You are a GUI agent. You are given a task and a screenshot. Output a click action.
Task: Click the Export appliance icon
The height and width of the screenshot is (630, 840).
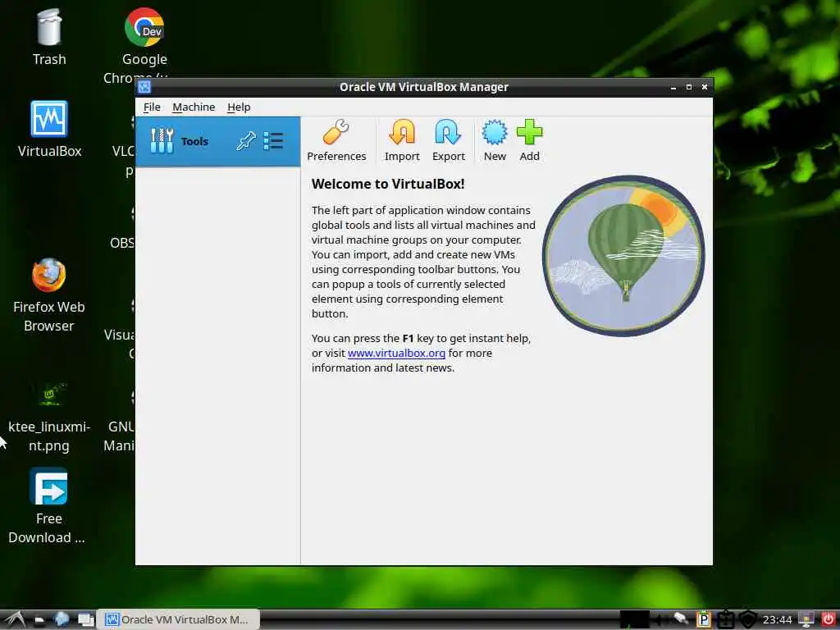(449, 140)
